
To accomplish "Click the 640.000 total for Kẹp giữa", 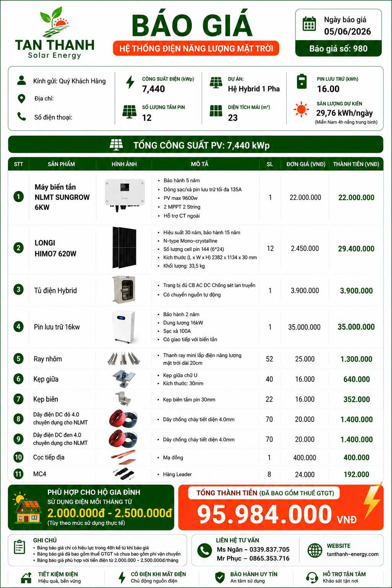I will pos(357,379).
